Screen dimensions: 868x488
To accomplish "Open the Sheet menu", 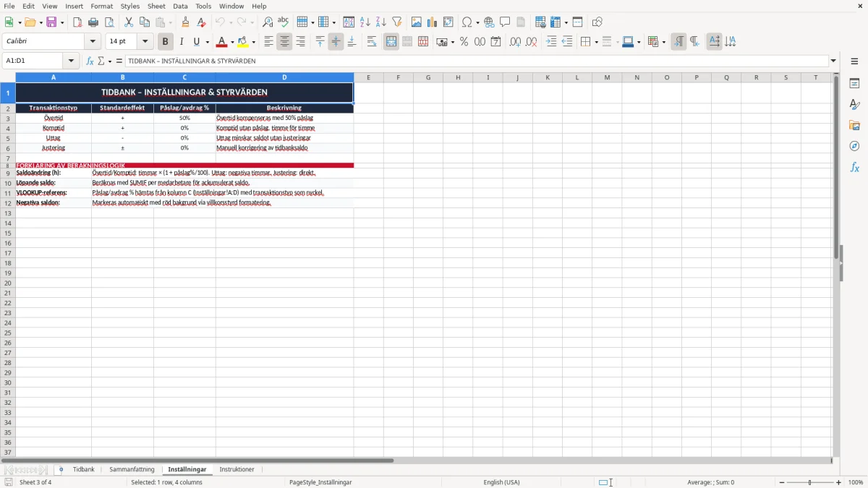I will coord(156,6).
